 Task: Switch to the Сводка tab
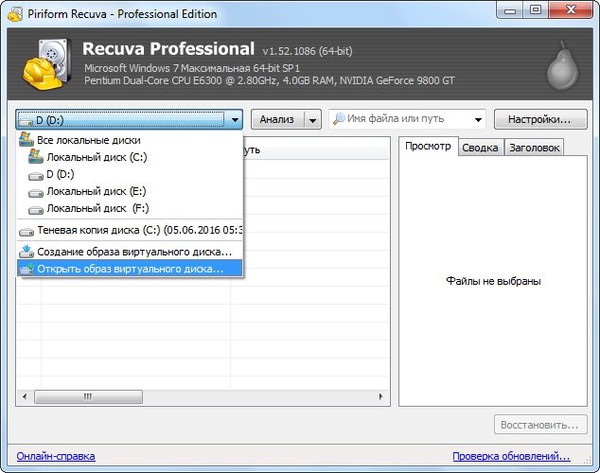click(479, 147)
